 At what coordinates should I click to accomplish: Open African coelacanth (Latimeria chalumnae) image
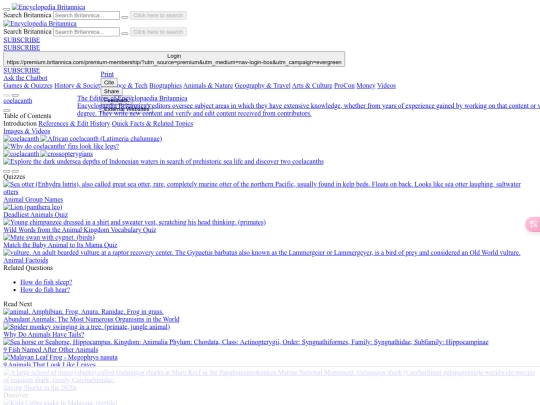[x=101, y=139]
